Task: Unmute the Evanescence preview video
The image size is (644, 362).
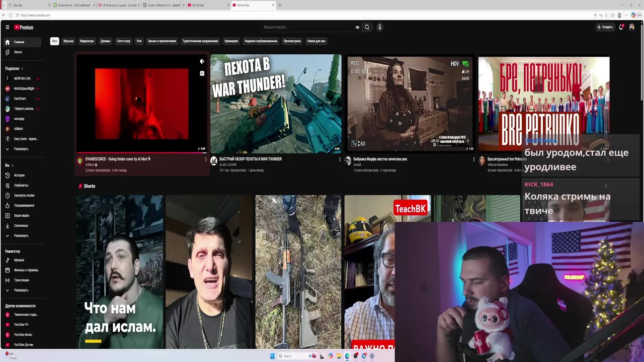Action: (202, 62)
